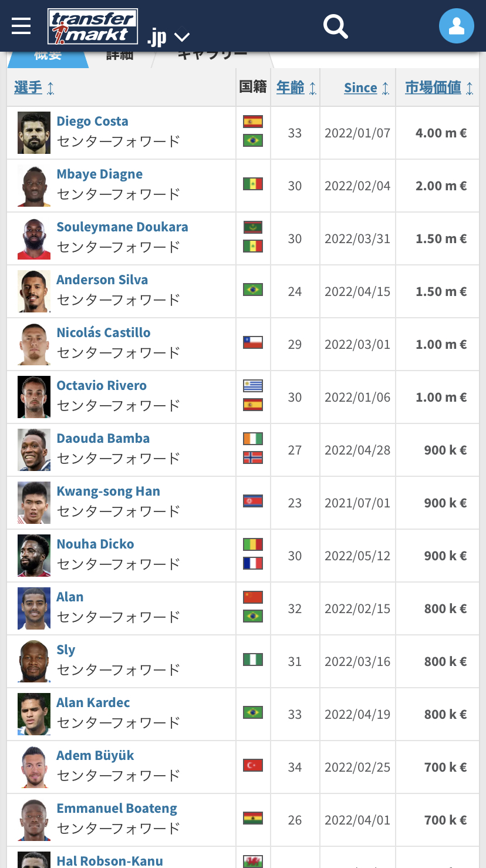Click the Ghana flag beside Emmanuel Boateng
The width and height of the screenshot is (486, 868).
pos(253,818)
